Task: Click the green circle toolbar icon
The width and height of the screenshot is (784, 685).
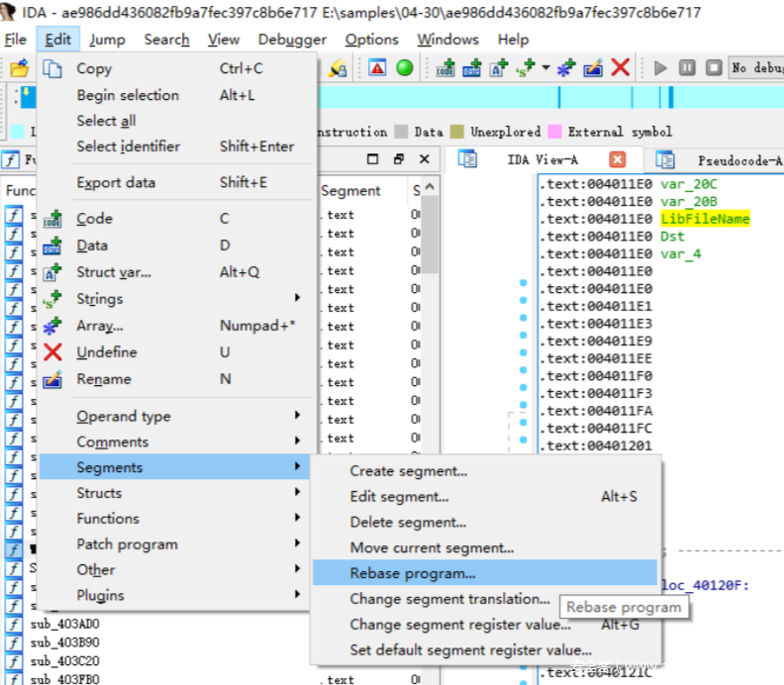Action: (405, 68)
